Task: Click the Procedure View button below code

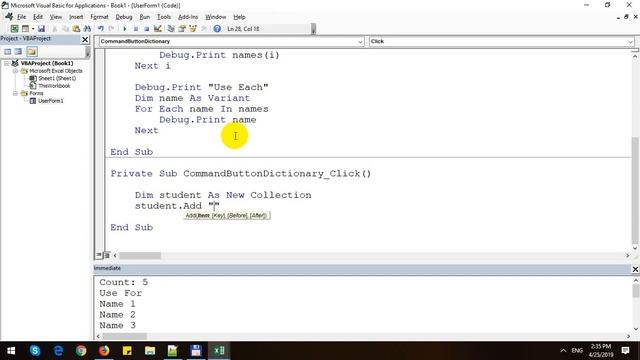Action: click(99, 255)
